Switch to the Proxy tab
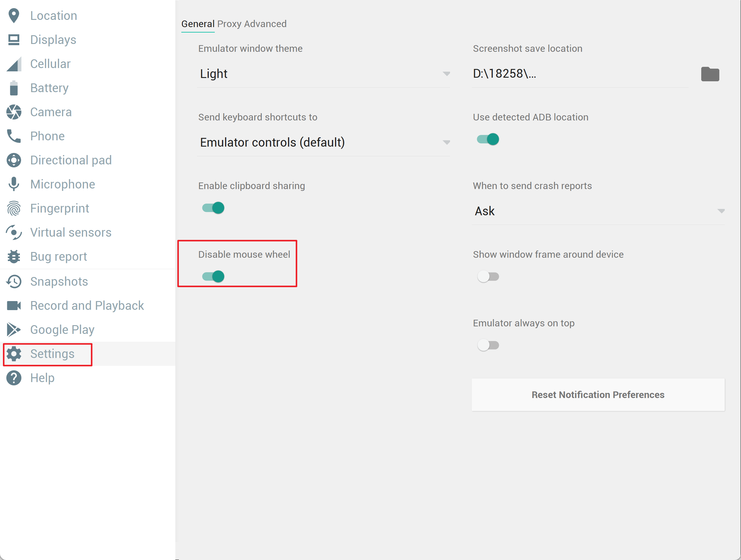 (x=229, y=24)
